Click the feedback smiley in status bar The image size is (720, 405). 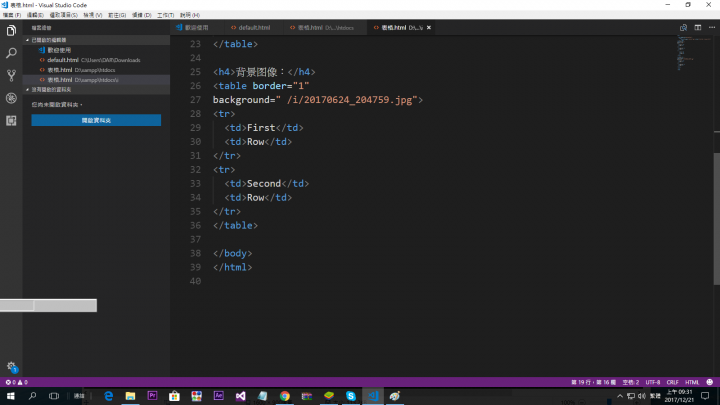tap(709, 382)
